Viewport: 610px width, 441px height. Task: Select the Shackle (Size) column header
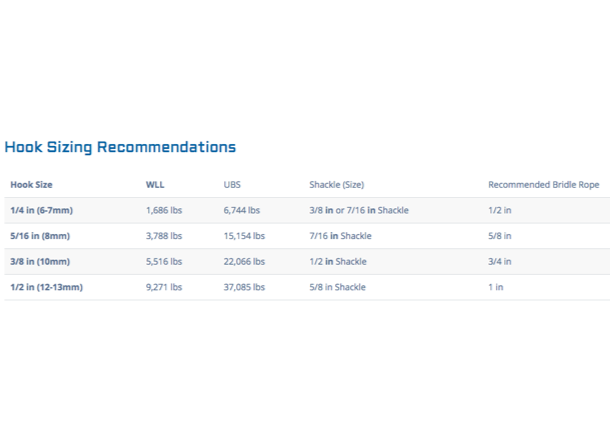pos(337,185)
